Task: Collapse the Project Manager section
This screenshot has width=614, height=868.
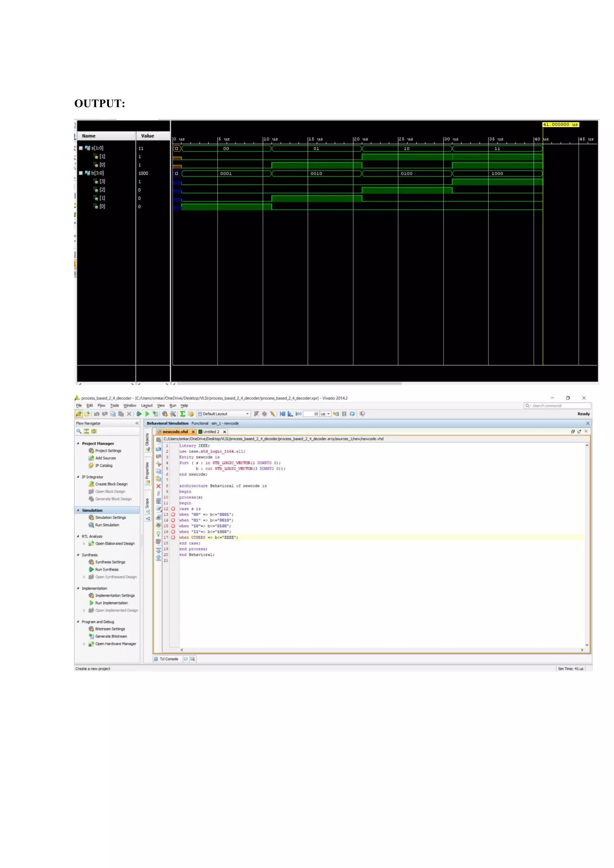Action: click(x=78, y=444)
